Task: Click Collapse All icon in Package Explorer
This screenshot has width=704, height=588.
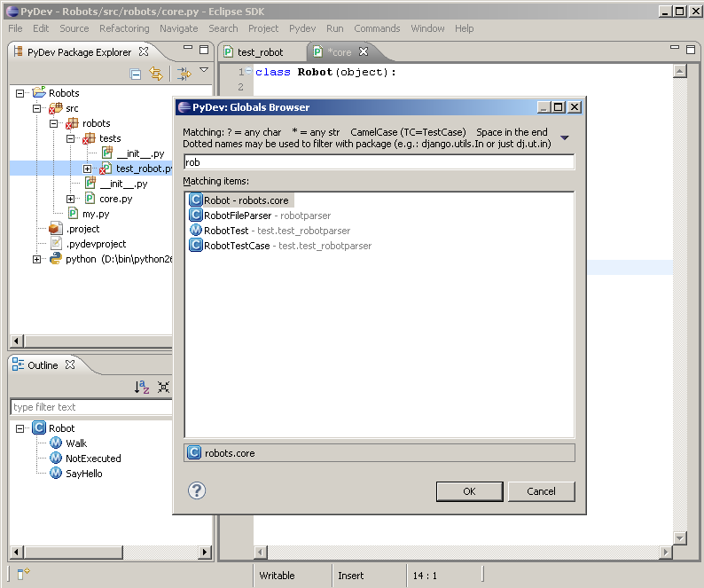Action: pyautogui.click(x=135, y=74)
